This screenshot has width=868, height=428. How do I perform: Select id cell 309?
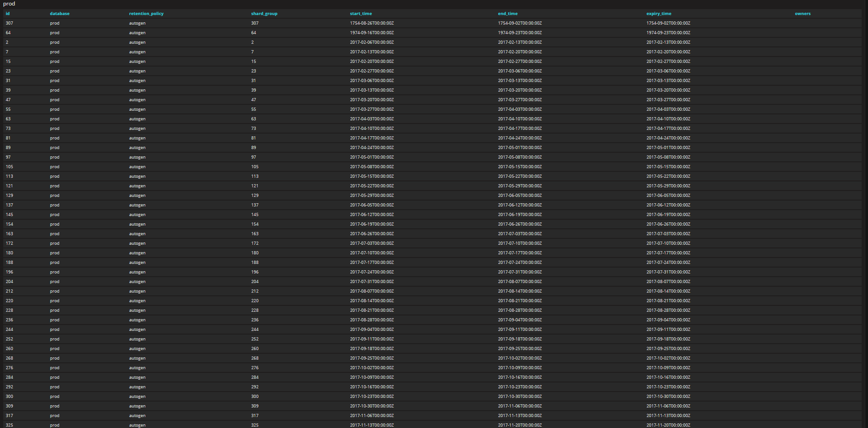coord(10,406)
